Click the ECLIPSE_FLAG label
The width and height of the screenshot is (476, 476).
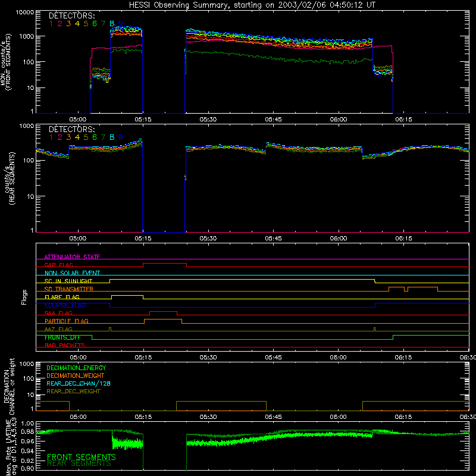pos(65,305)
